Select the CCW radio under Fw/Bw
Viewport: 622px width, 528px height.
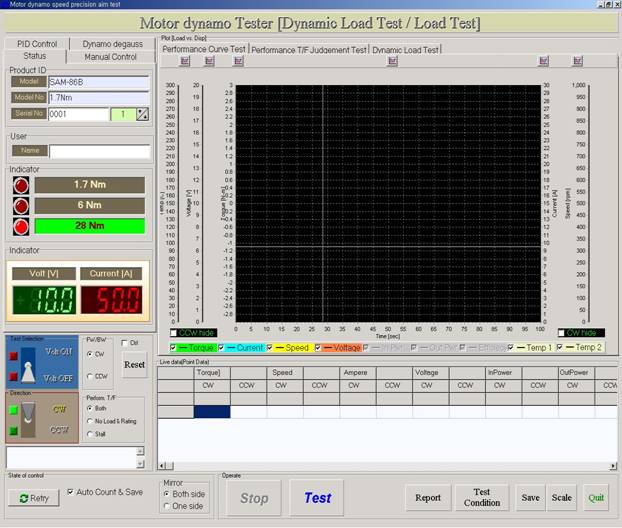(90, 376)
